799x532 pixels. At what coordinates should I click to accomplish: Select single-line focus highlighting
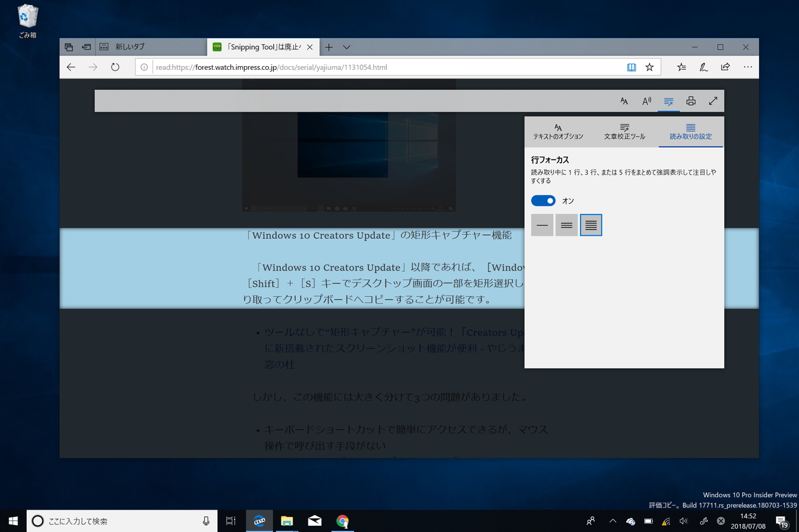542,225
